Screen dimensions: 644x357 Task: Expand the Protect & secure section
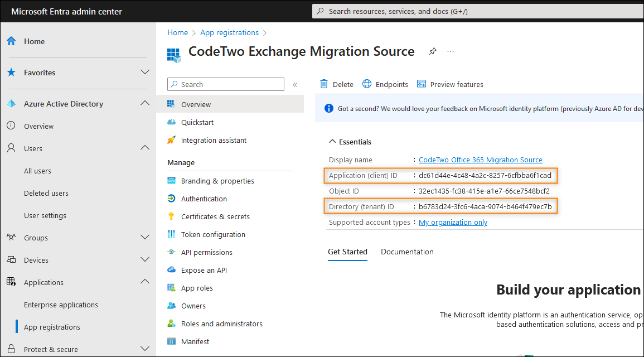[145, 349]
